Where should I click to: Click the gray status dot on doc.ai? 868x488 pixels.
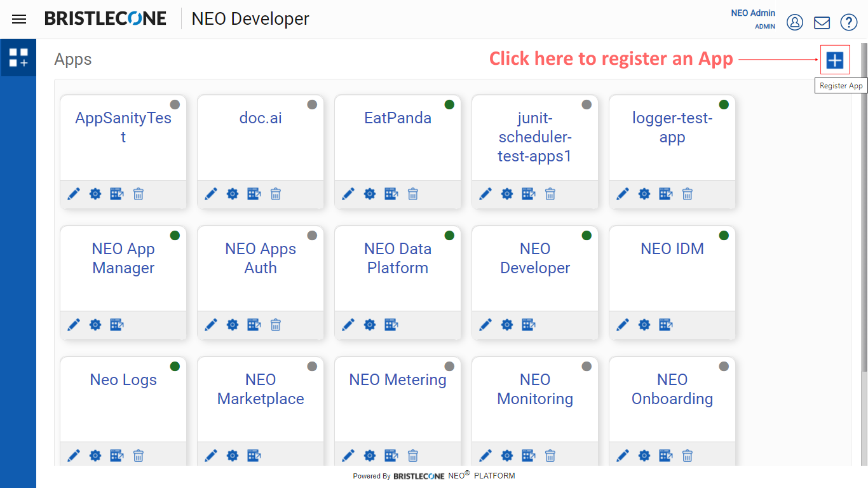(x=312, y=105)
